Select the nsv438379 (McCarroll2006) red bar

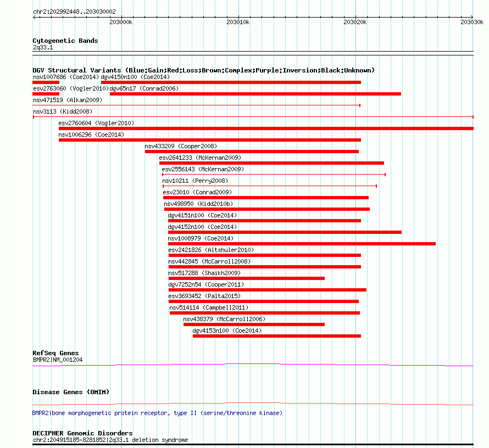coord(254,324)
